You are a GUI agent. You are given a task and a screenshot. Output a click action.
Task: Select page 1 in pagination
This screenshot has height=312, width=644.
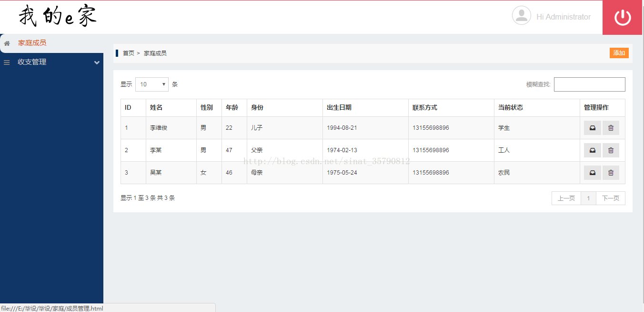(x=589, y=198)
